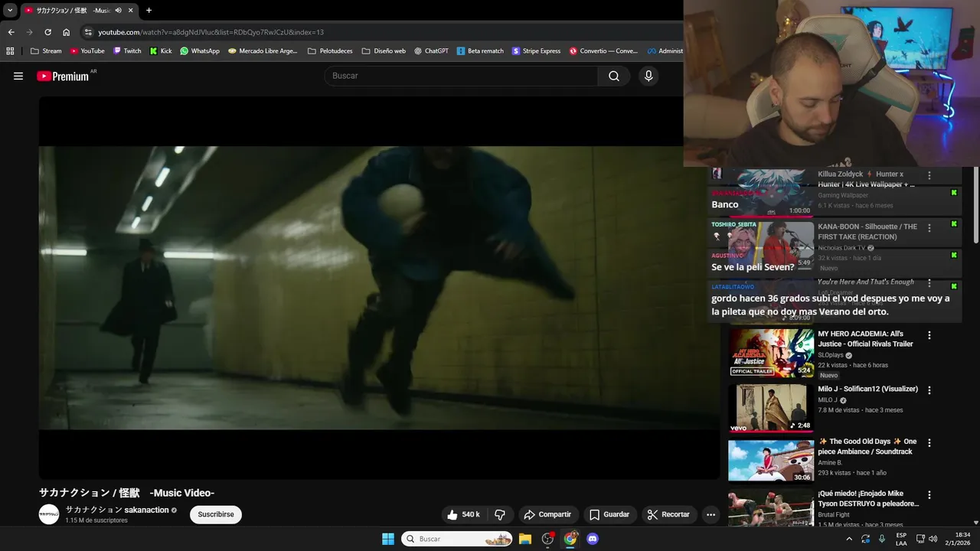
Task: Open options menu for Mike Tyson video
Action: 929,495
